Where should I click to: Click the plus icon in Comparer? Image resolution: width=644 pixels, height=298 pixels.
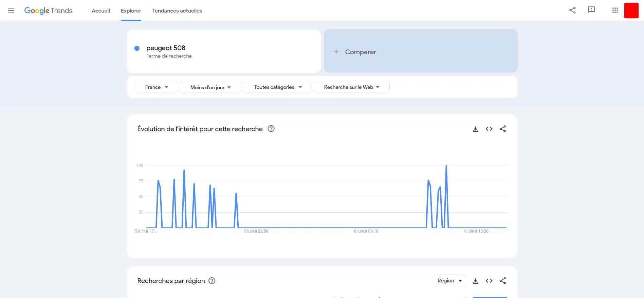tap(336, 52)
